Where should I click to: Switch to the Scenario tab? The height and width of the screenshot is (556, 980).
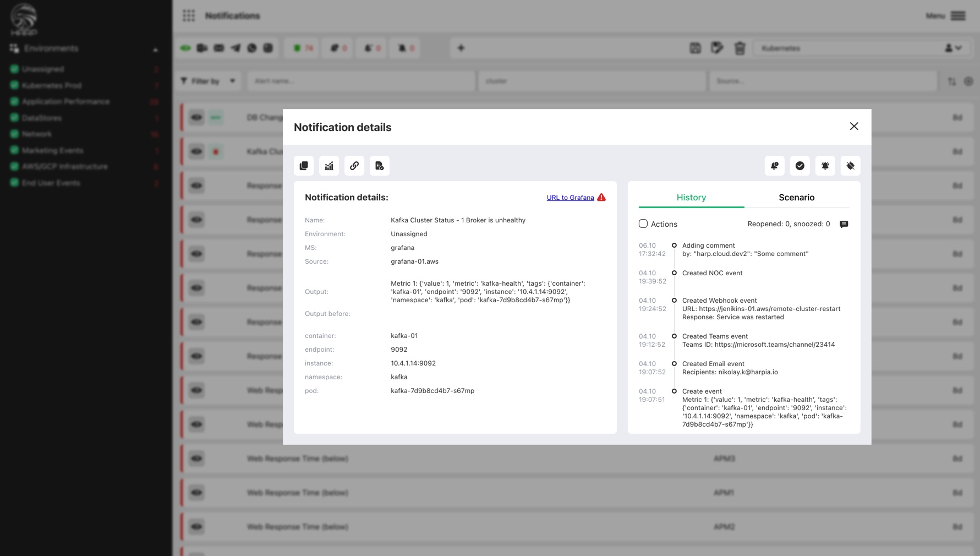point(796,197)
